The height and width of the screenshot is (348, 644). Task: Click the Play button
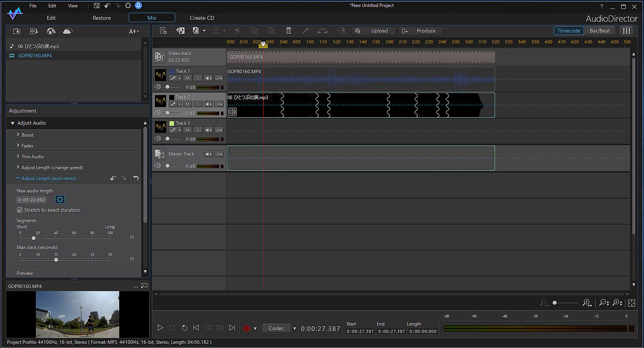click(160, 328)
